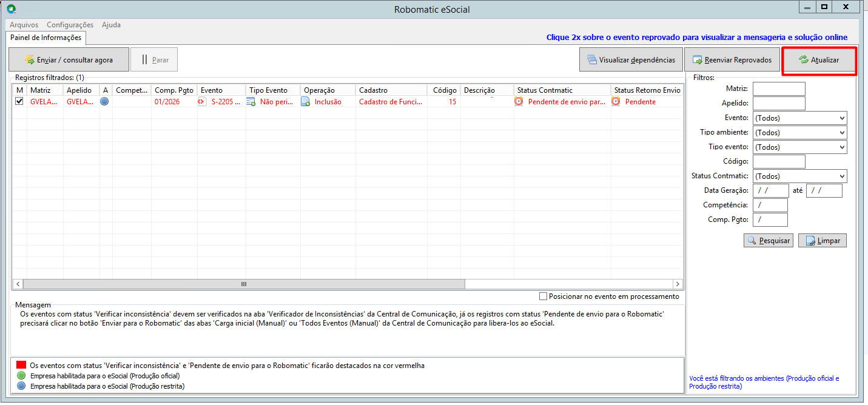Click the Código filter input field

[x=779, y=162]
